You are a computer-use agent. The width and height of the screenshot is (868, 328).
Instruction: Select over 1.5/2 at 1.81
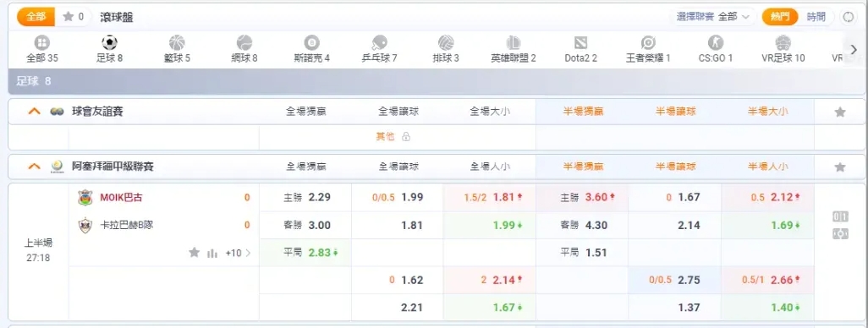(x=490, y=198)
